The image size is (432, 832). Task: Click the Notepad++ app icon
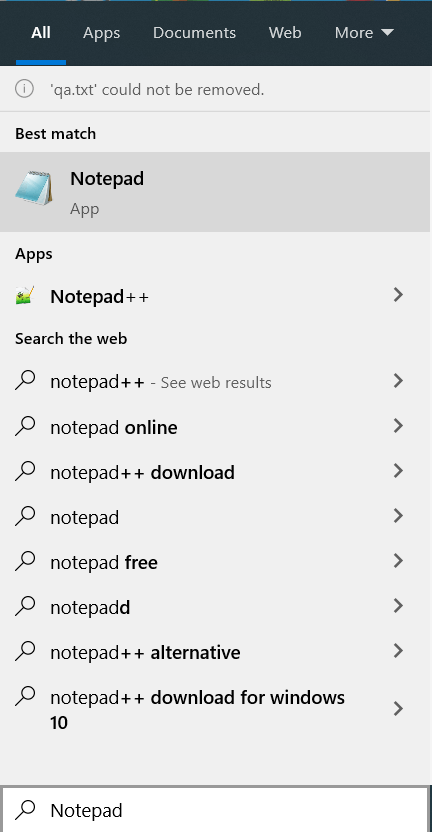pos(25,296)
